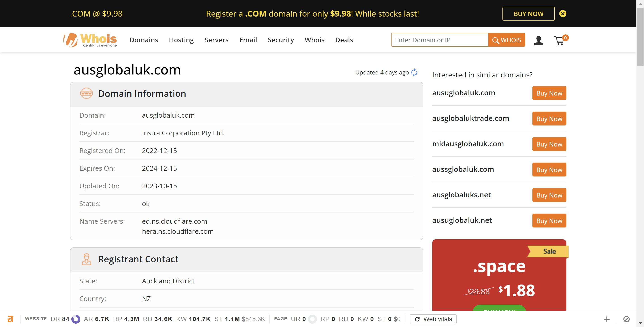Click the BUY NOW banner button
Image resolution: width=644 pixels, height=327 pixels.
tap(528, 14)
